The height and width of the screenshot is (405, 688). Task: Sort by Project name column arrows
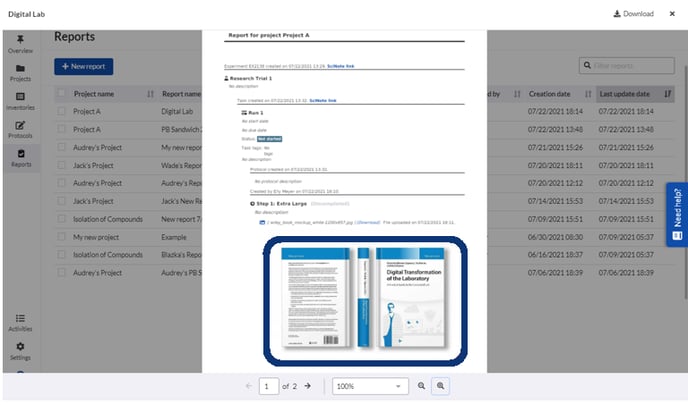point(150,94)
